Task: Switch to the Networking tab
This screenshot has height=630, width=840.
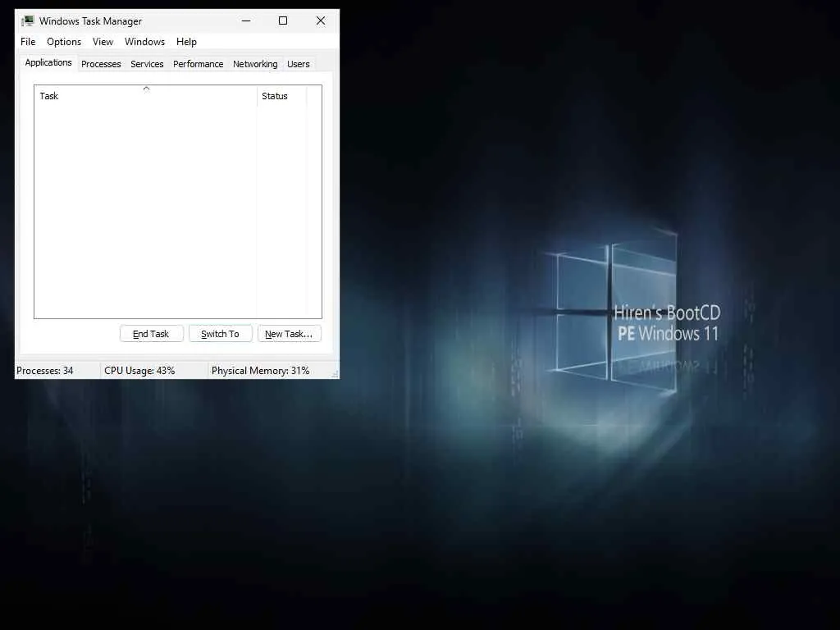Action: point(255,64)
